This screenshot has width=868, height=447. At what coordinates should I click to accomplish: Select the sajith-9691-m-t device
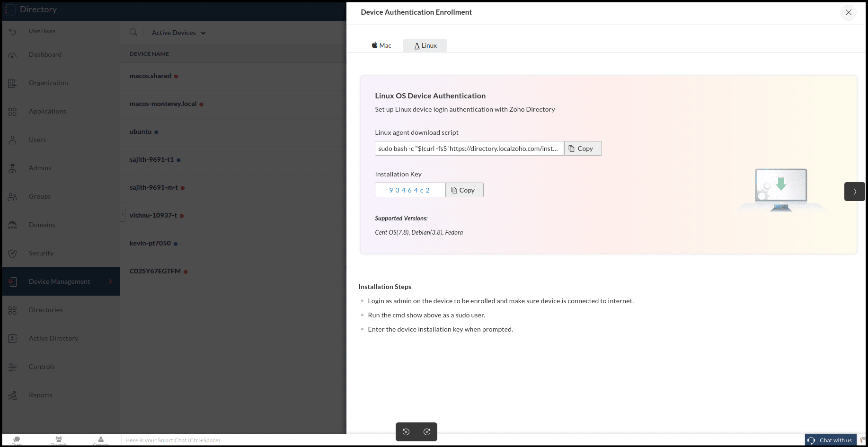[x=233, y=188]
